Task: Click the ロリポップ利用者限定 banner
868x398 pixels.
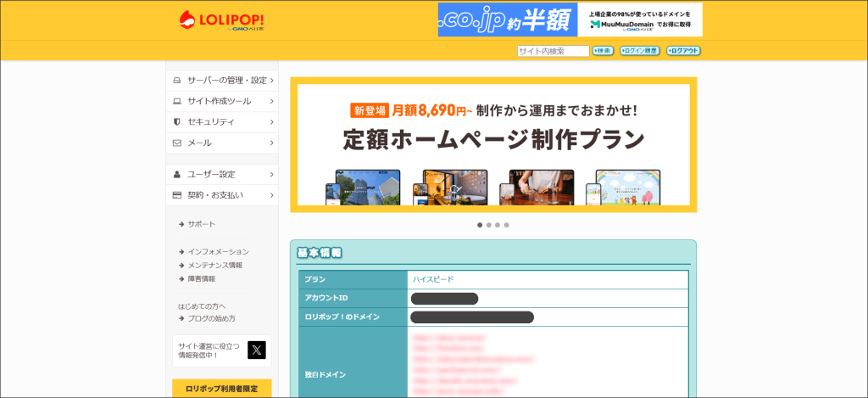Action: click(221, 389)
